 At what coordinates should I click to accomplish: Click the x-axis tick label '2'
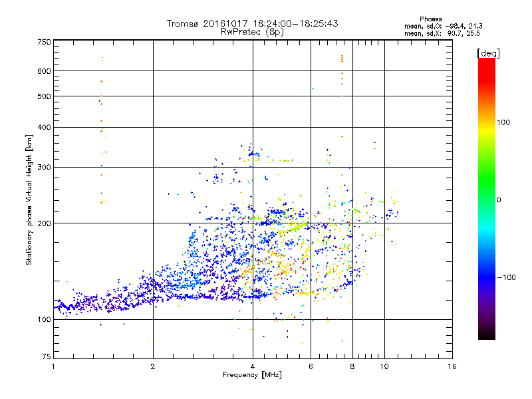click(x=153, y=366)
